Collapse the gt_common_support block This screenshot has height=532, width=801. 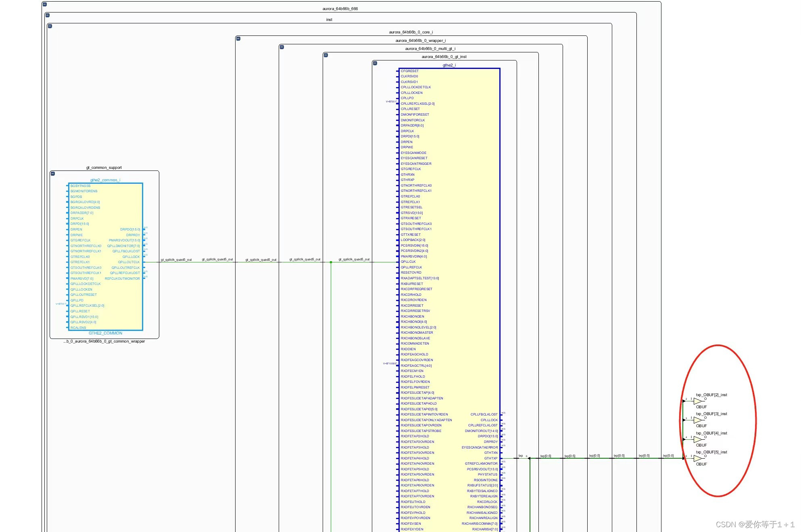click(53, 174)
